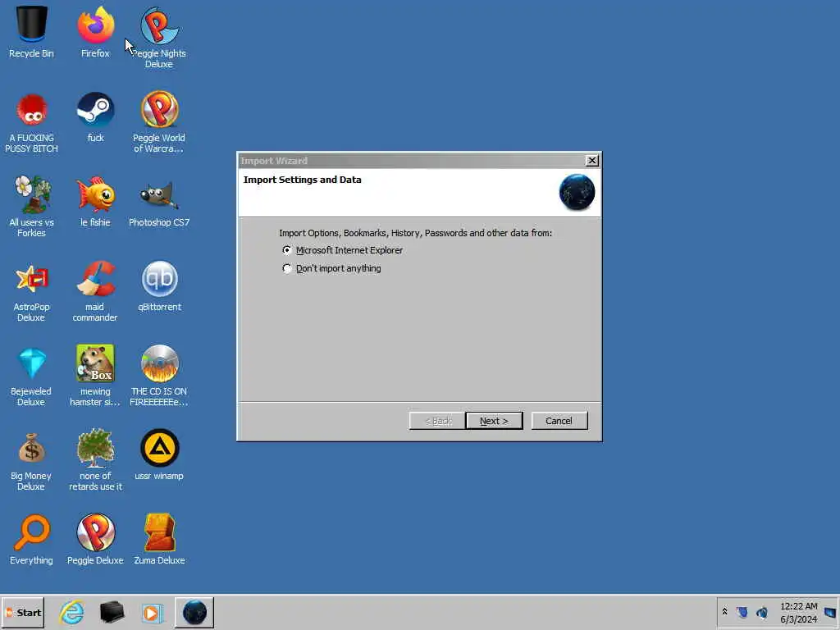The height and width of the screenshot is (630, 840).
Task: Select the Steam icon on the desktop
Action: coord(95,110)
